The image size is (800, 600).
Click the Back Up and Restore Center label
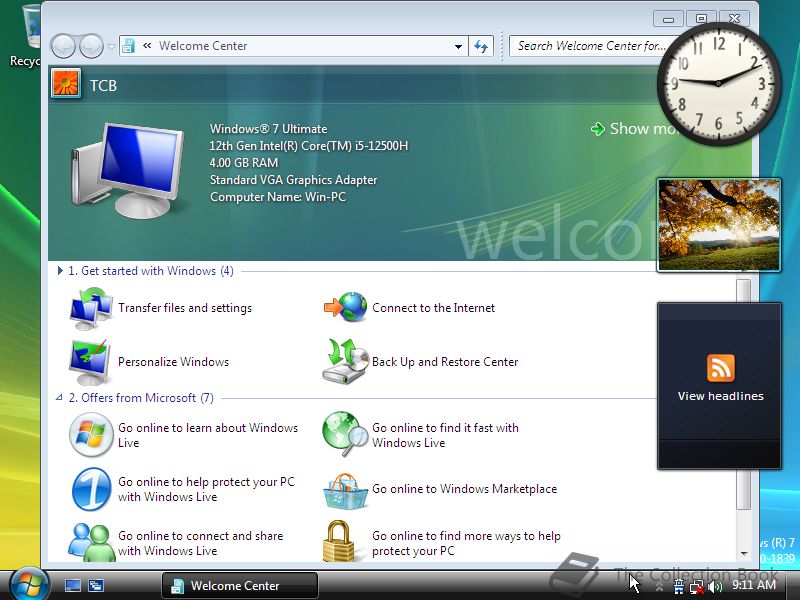[445, 362]
